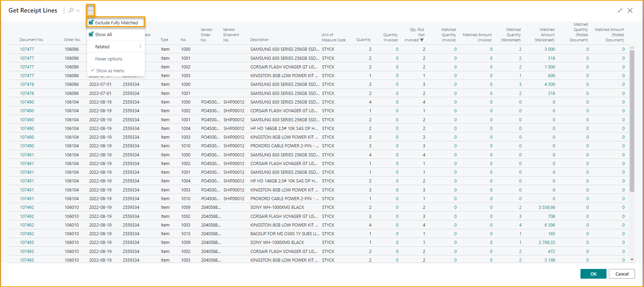Screen dimensions: 644x287
Task: Click the Show All menu icon
Action: (x=91, y=34)
